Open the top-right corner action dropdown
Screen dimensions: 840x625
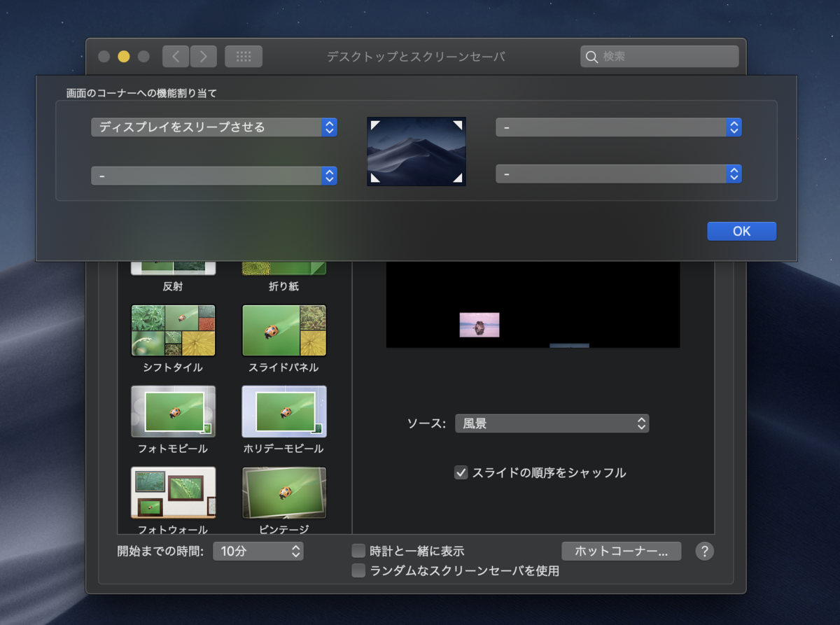(619, 127)
